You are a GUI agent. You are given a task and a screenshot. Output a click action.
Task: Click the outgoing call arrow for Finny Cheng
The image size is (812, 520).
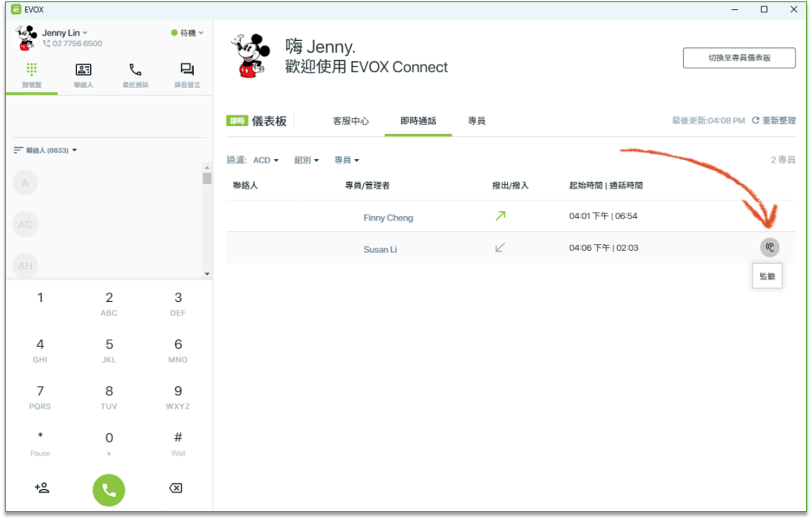coord(500,216)
